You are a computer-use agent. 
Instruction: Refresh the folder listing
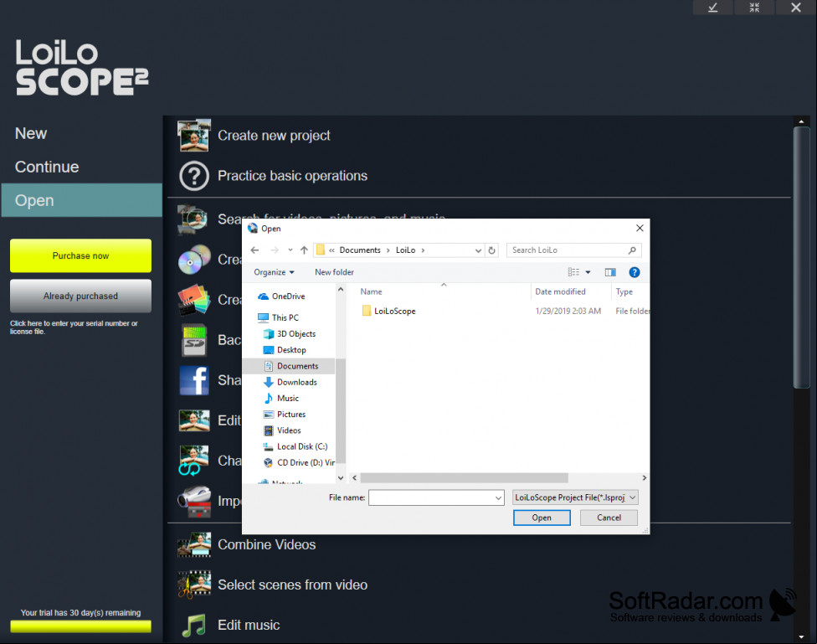[491, 250]
